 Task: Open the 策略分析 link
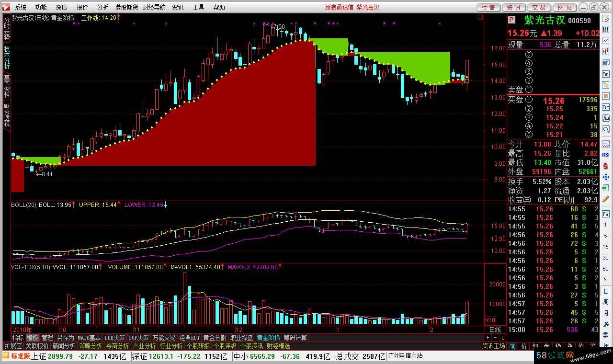(91, 345)
